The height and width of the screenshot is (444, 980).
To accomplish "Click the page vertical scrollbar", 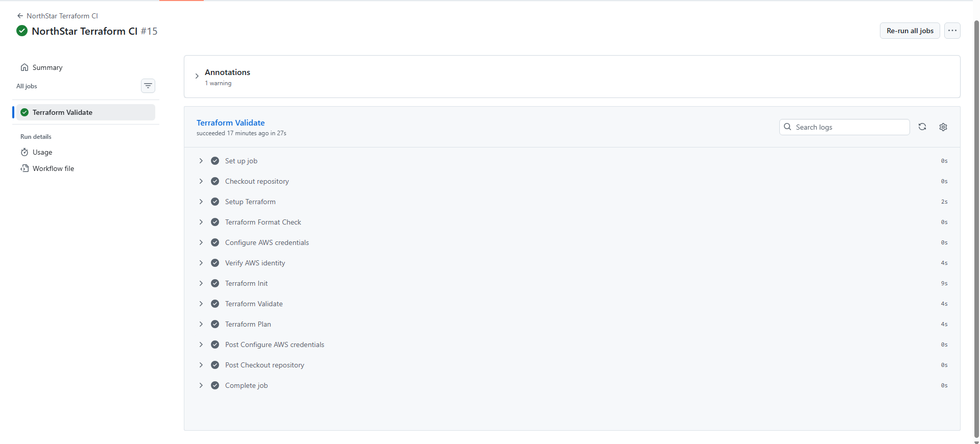I will point(976,230).
